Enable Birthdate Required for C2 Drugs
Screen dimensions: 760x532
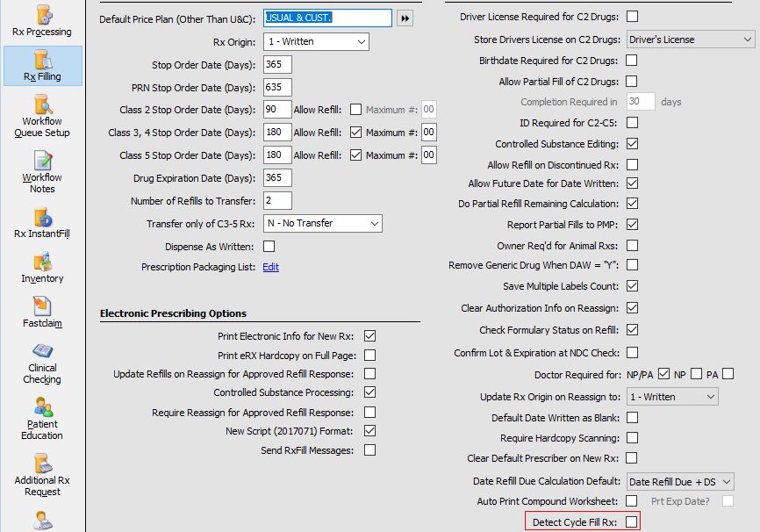point(632,60)
